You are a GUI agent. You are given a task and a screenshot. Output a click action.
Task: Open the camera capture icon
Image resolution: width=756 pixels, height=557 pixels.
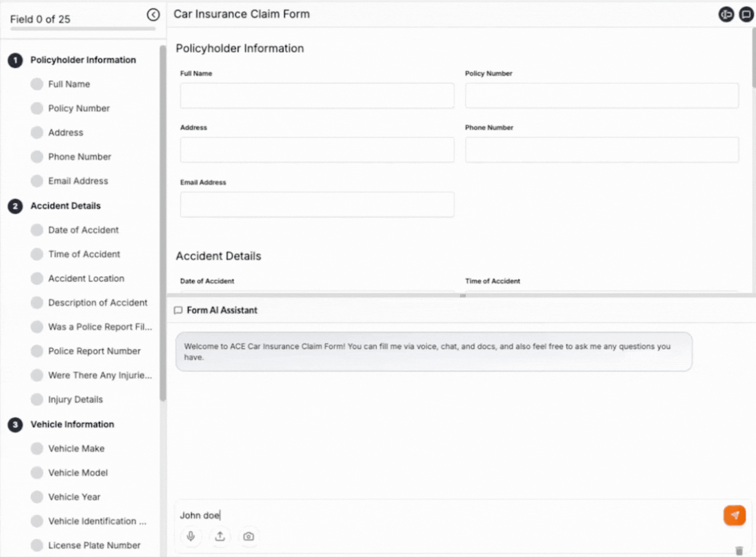[248, 536]
